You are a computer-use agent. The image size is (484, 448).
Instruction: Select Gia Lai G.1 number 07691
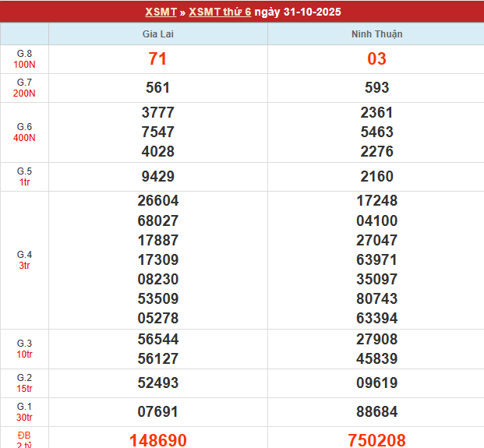(157, 412)
